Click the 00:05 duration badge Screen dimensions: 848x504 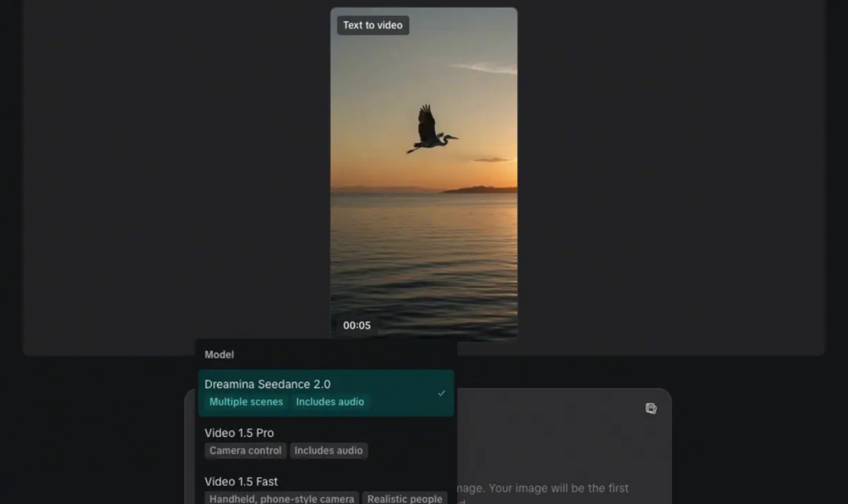pyautogui.click(x=357, y=326)
